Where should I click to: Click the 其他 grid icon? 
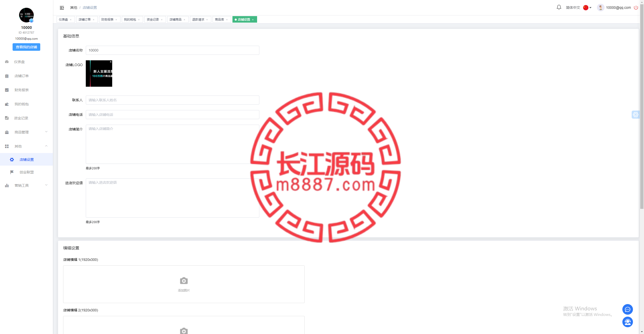[x=7, y=146]
